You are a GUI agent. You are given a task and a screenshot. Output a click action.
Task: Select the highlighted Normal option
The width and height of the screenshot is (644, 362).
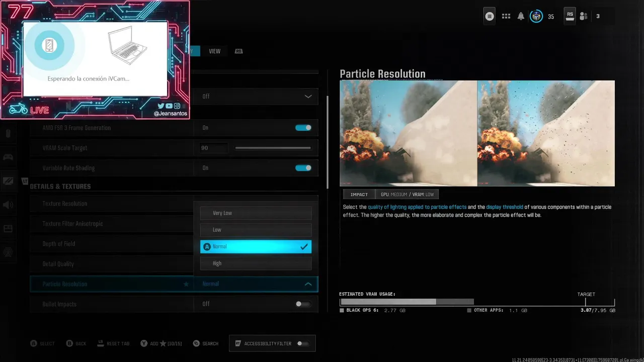click(256, 246)
